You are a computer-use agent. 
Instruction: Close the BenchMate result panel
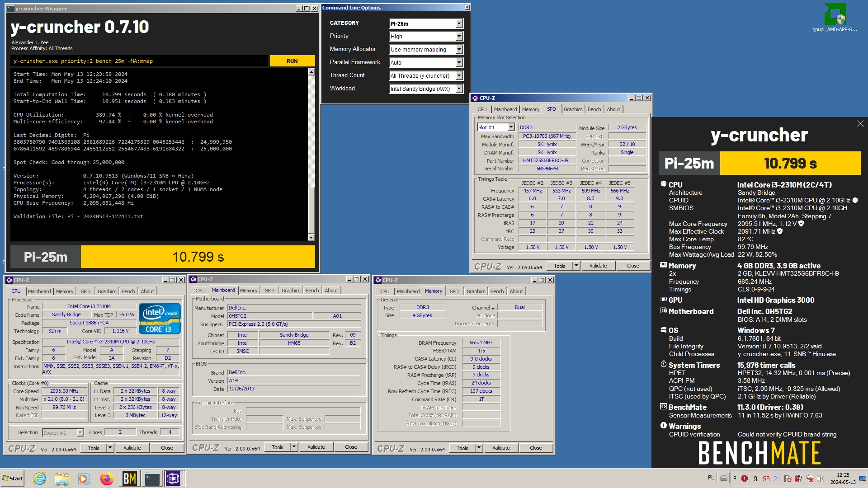860,124
